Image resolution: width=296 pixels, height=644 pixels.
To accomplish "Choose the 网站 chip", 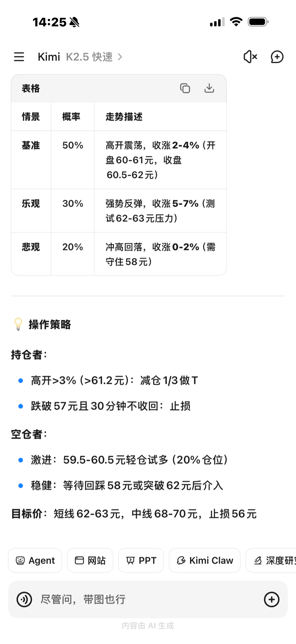I will point(90,560).
